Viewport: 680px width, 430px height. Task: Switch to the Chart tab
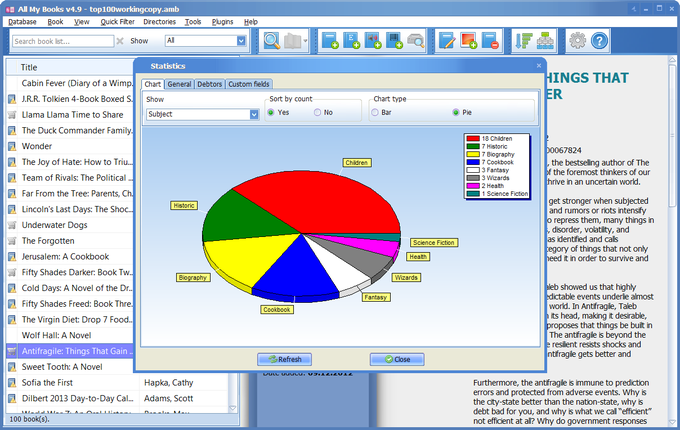[153, 84]
